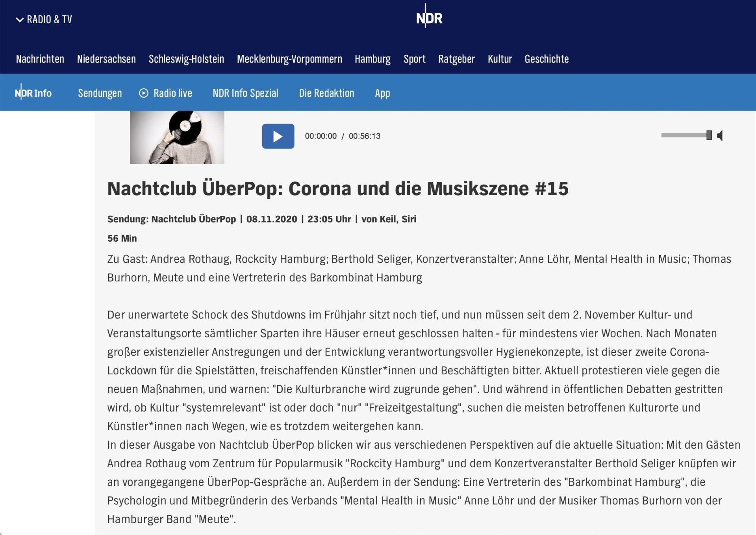
Task: Open the Kultur section
Action: (x=500, y=59)
